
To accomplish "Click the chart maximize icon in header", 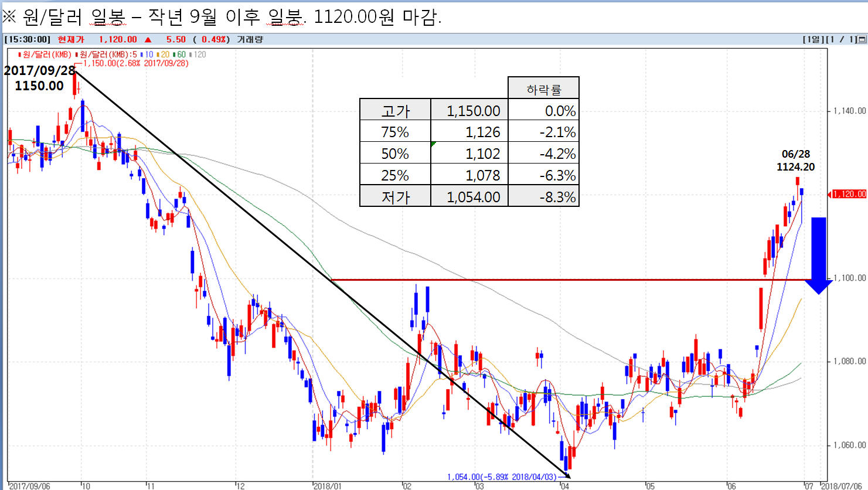I will click(x=862, y=39).
